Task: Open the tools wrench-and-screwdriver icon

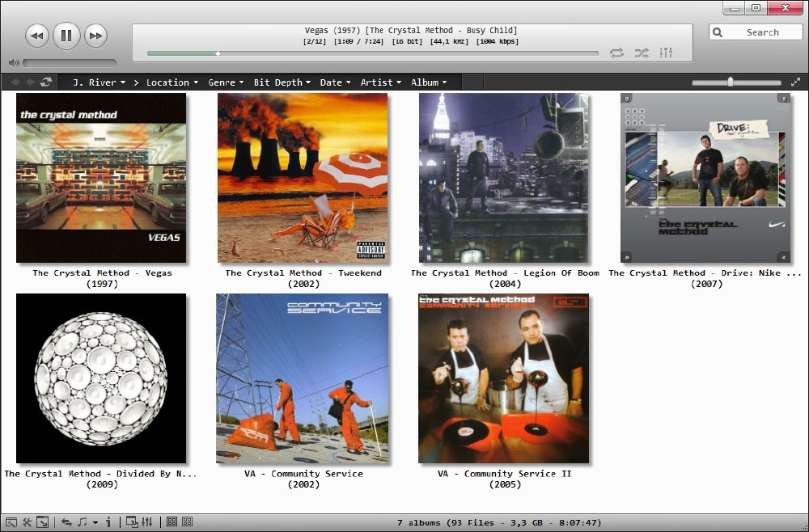Action: pyautogui.click(x=27, y=522)
